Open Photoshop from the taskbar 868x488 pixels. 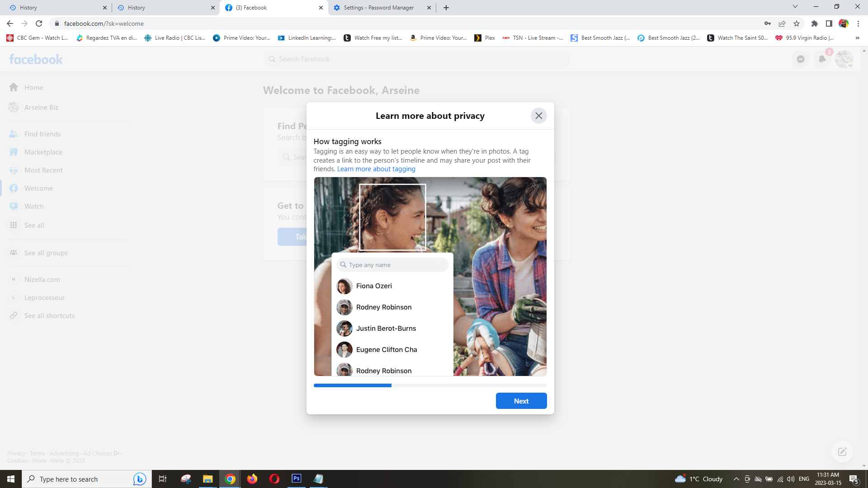(x=296, y=479)
